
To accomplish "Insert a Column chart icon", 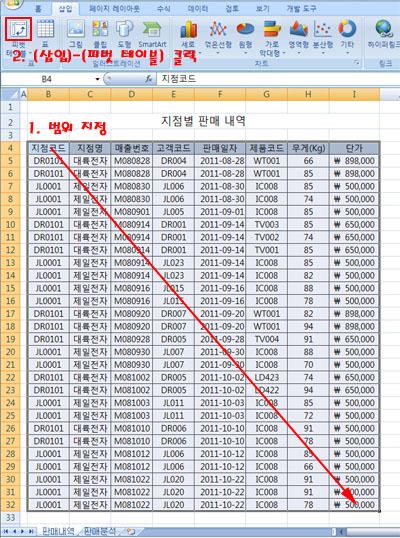I will (188, 29).
